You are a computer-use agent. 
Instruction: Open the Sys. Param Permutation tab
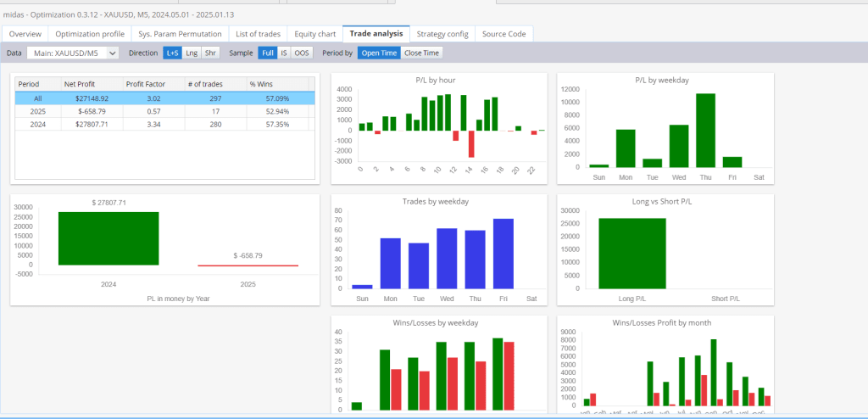coord(180,34)
